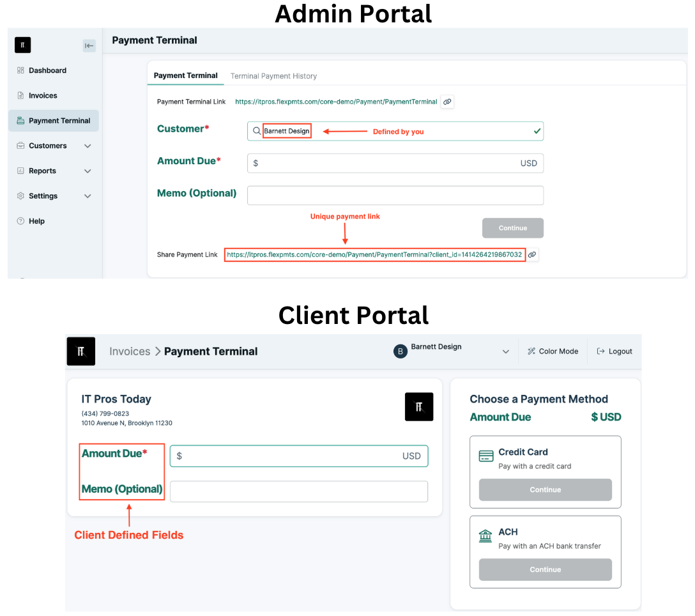
Task: Open Invoices from the breadcrumb
Action: [130, 351]
